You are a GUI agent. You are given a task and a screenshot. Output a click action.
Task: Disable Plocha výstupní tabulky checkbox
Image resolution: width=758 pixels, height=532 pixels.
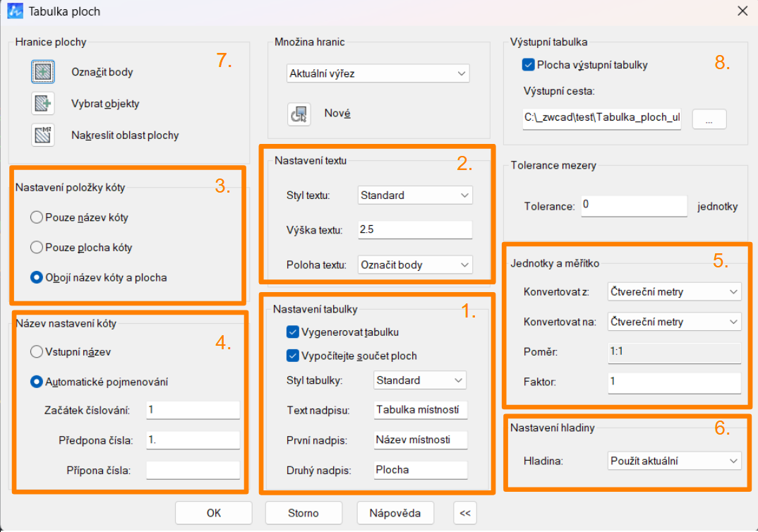528,65
